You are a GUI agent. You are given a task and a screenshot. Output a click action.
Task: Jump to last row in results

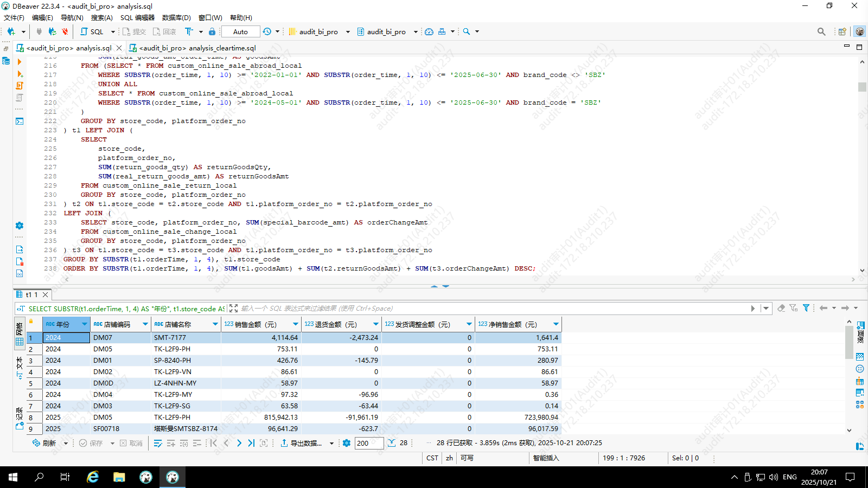[x=251, y=443]
